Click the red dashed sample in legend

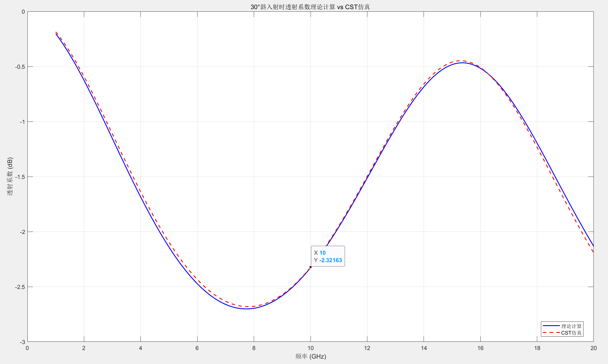551,333
